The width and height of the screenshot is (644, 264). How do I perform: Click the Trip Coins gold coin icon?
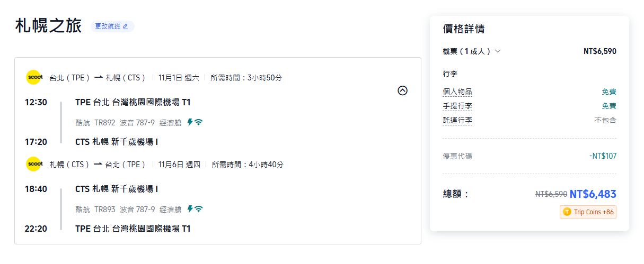click(x=567, y=212)
